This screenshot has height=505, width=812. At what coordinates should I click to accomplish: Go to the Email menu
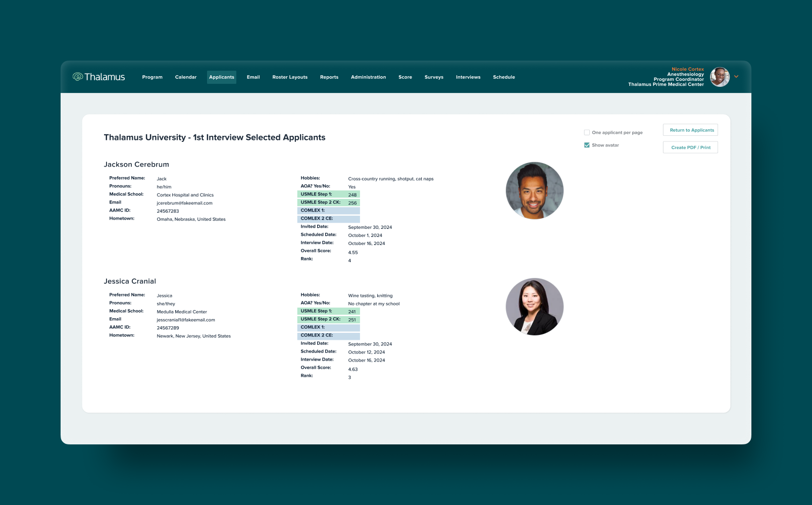point(253,77)
